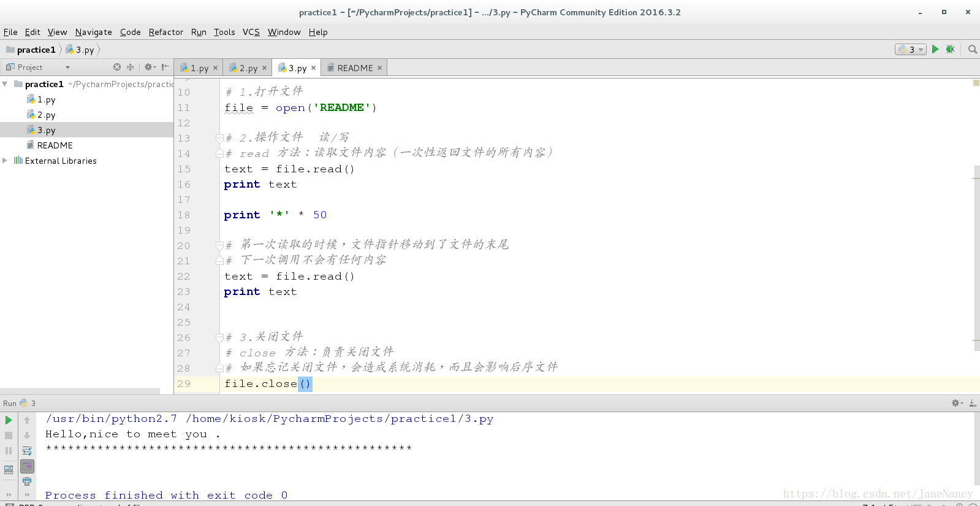This screenshot has height=506, width=980.
Task: Hide the Project tool window
Action: [165, 67]
